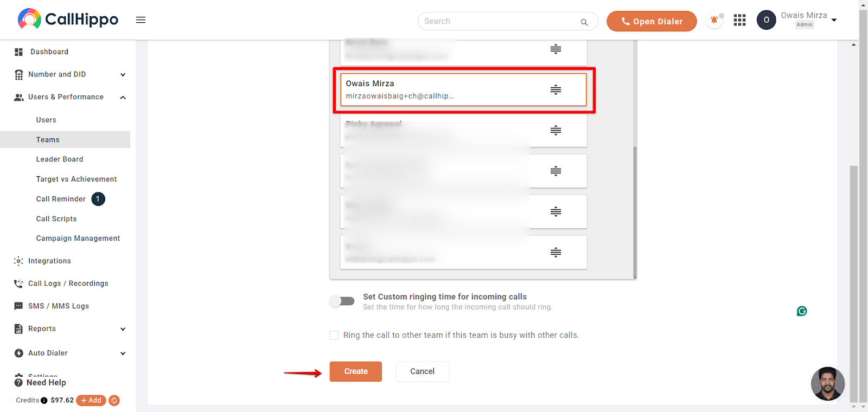Open Campaign Management
The width and height of the screenshot is (868, 412).
coord(78,239)
